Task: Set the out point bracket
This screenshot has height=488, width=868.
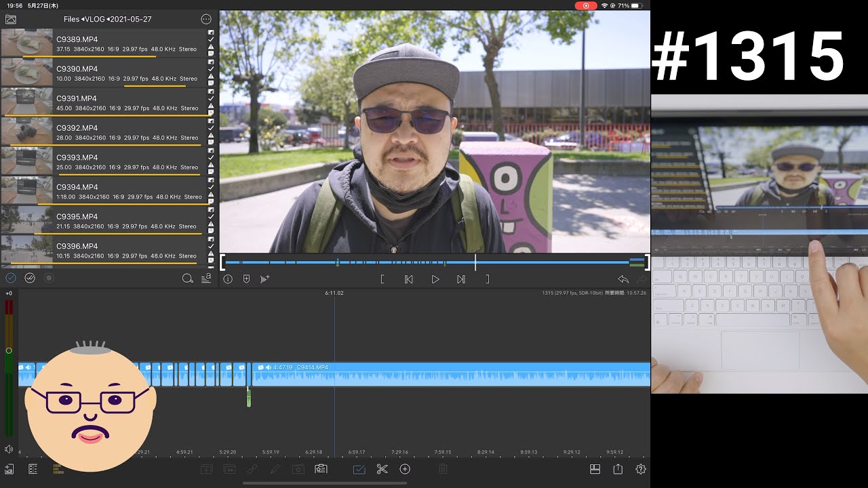Action: click(x=487, y=279)
